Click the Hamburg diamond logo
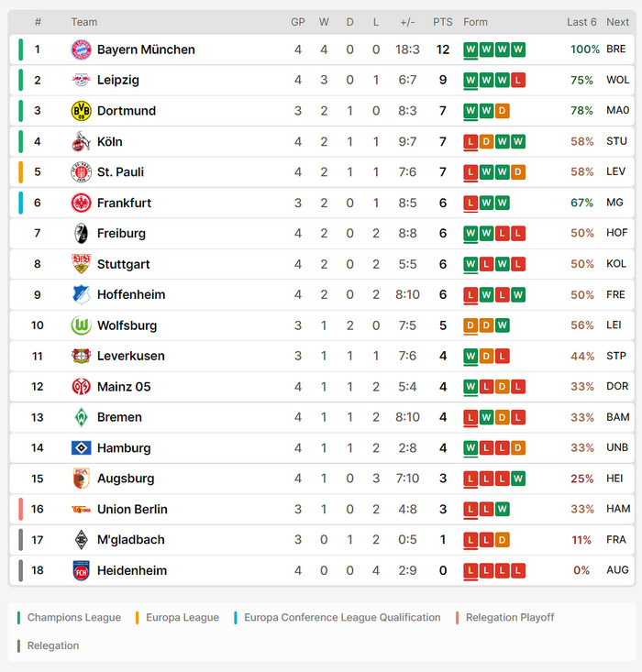The height and width of the screenshot is (672, 642). [82, 448]
